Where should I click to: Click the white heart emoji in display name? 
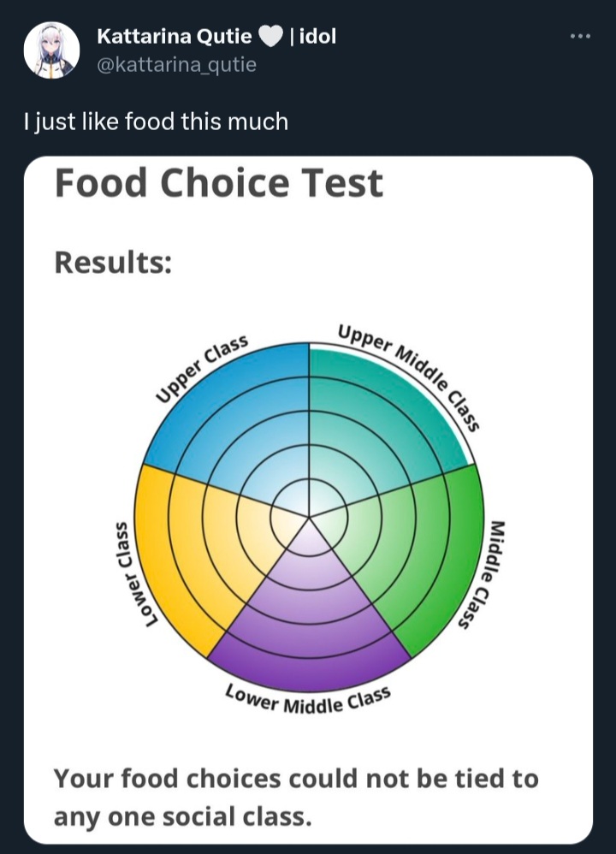point(270,37)
